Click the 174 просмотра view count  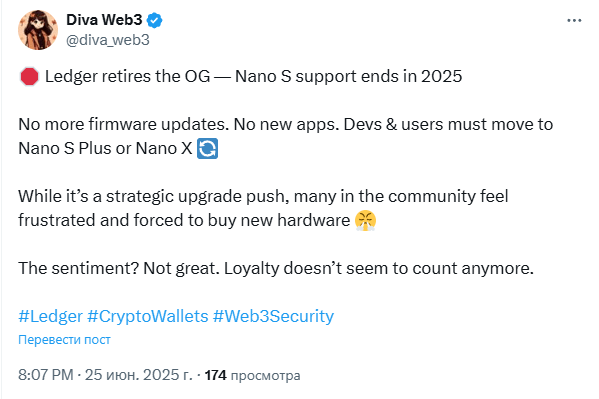(x=253, y=375)
